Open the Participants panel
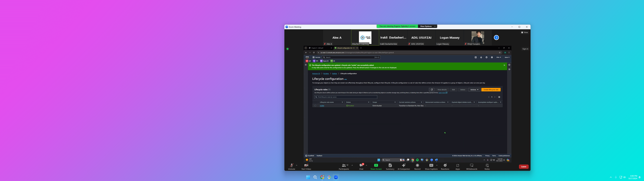The height and width of the screenshot is (181, 644). 344,166
